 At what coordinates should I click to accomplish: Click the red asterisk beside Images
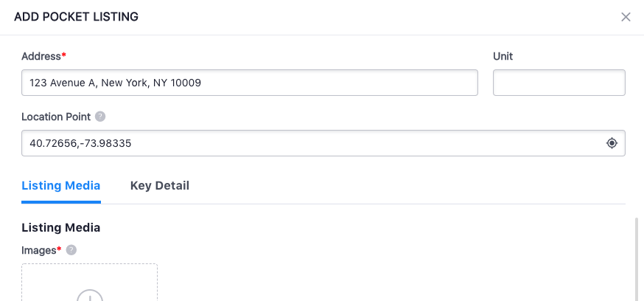pos(59,249)
